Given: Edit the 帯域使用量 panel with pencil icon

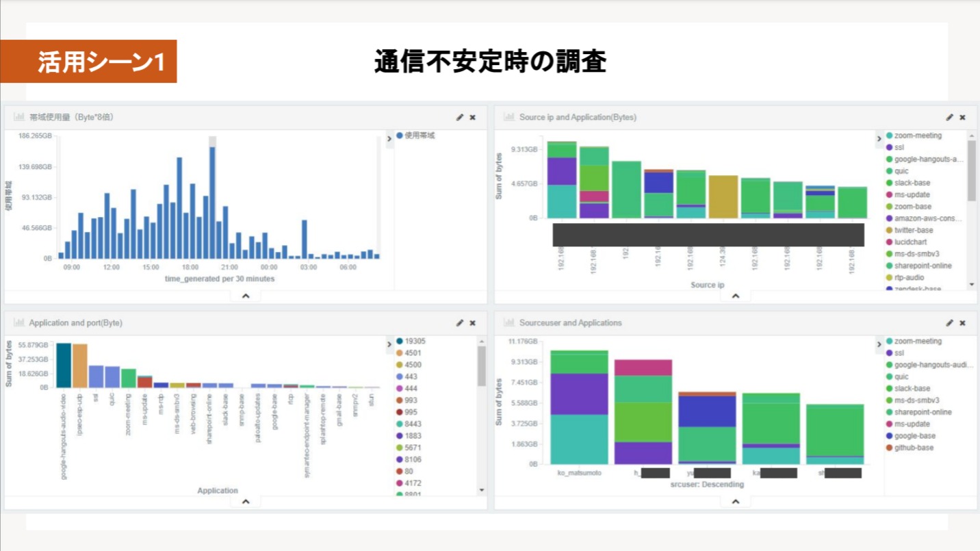Looking at the screenshot, I should [x=460, y=118].
